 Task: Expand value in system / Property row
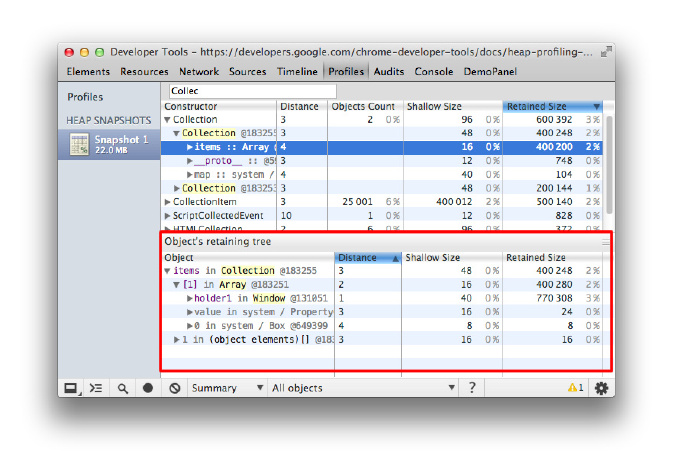pos(190,312)
